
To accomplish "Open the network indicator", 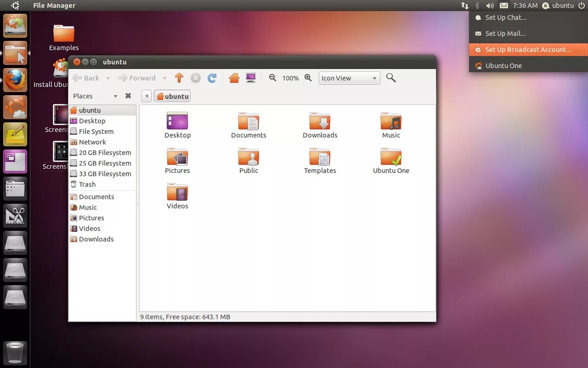I will pyautogui.click(x=465, y=6).
